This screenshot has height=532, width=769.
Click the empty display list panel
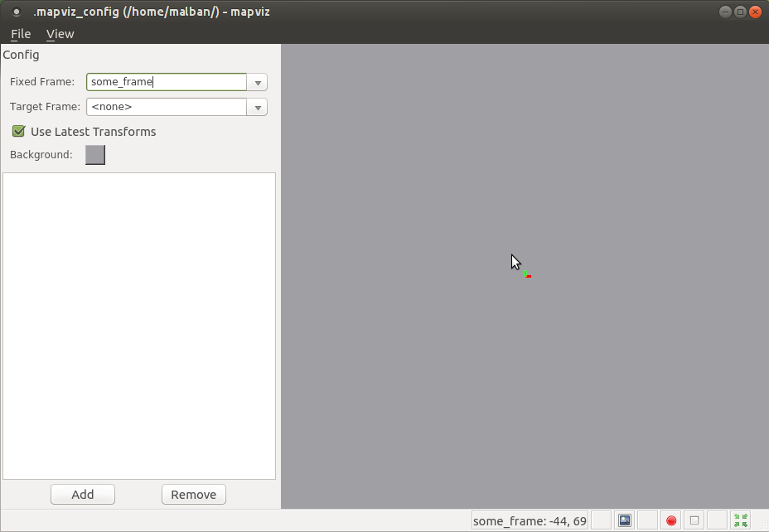click(139, 323)
